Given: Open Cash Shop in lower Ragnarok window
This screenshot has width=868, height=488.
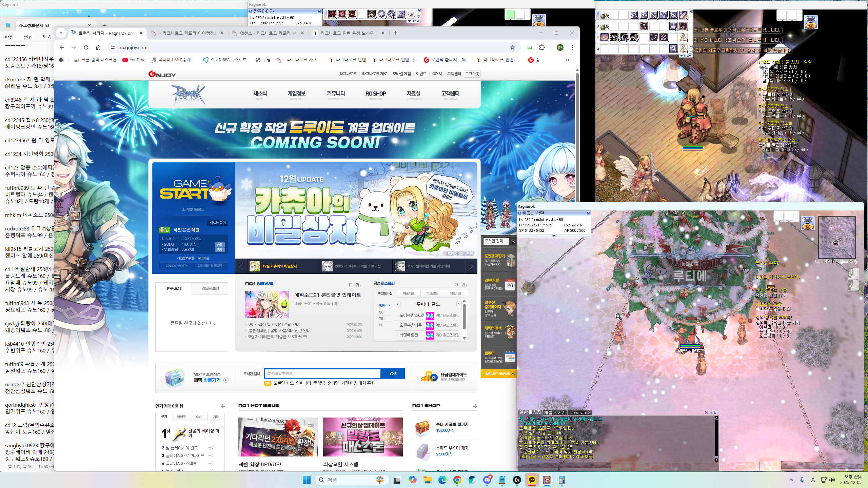Looking at the screenshot, I should click(x=807, y=223).
